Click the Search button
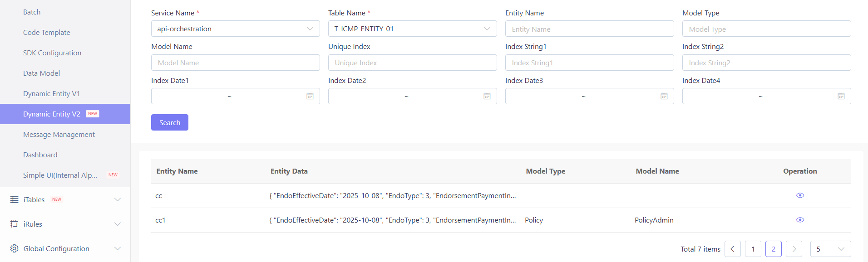868x262 pixels. [170, 122]
